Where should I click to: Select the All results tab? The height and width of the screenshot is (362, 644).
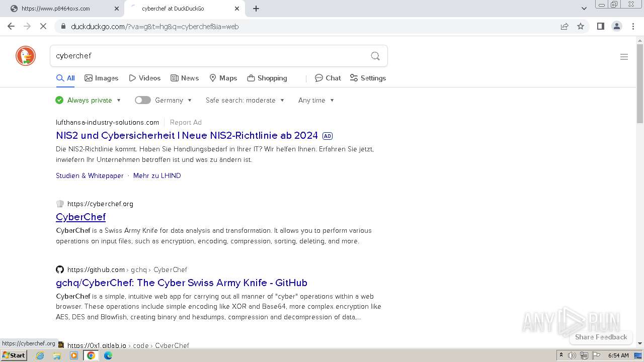[65, 78]
